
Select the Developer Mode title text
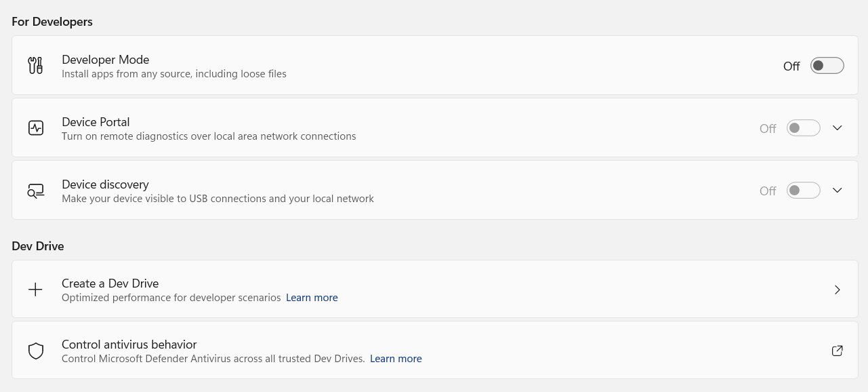pos(105,60)
